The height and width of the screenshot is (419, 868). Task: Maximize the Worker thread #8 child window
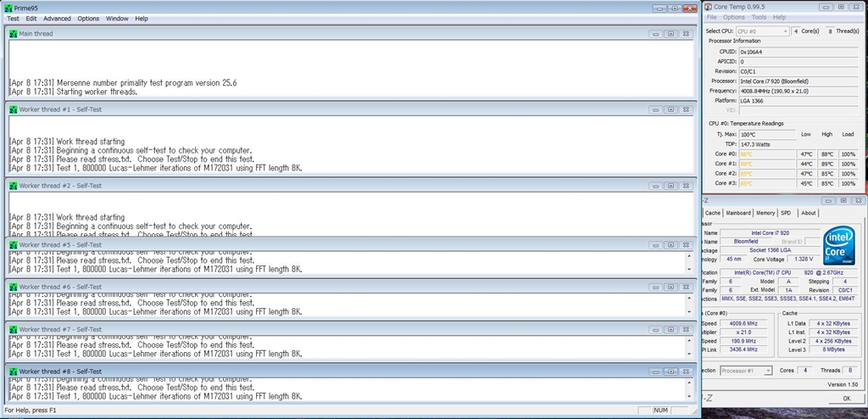670,372
